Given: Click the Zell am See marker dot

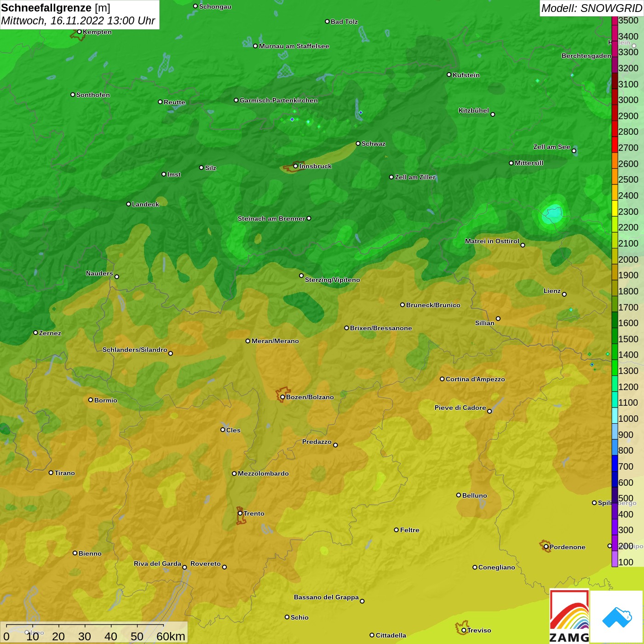Looking at the screenshot, I should [574, 151].
